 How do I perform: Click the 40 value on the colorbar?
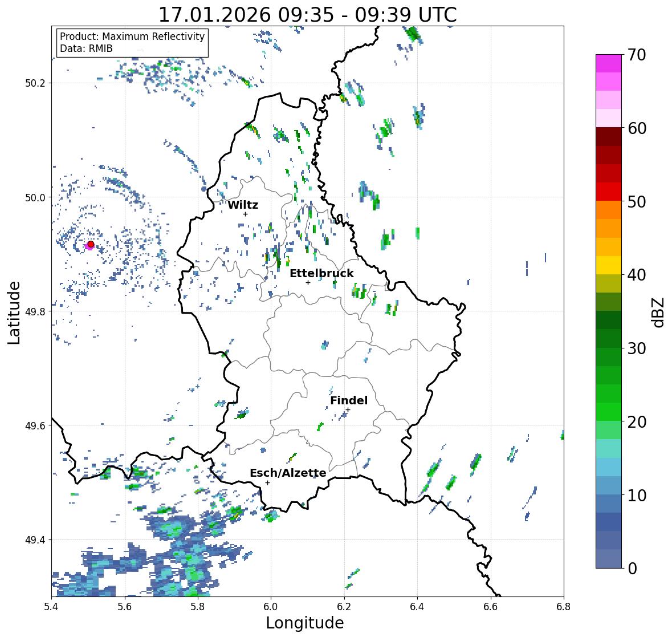tap(637, 275)
